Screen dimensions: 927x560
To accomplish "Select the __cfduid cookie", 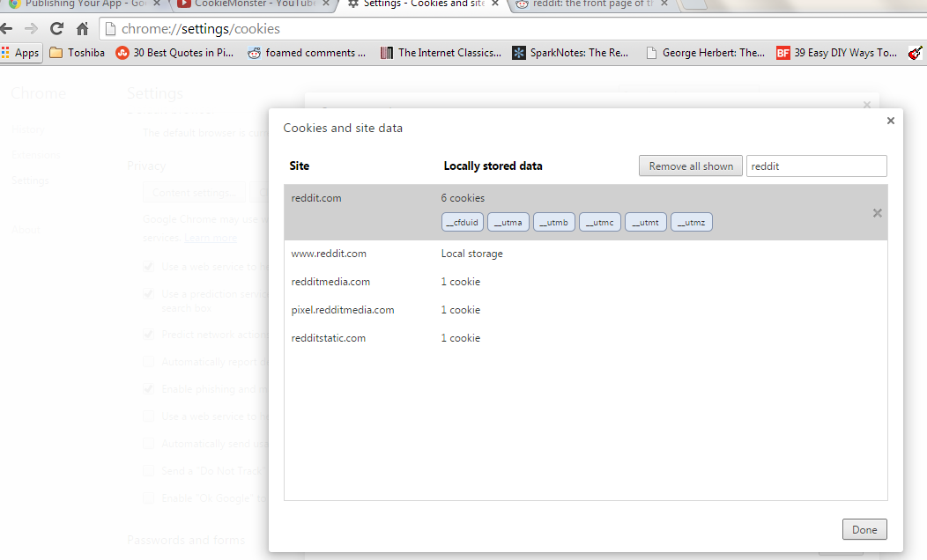I will pos(463,222).
